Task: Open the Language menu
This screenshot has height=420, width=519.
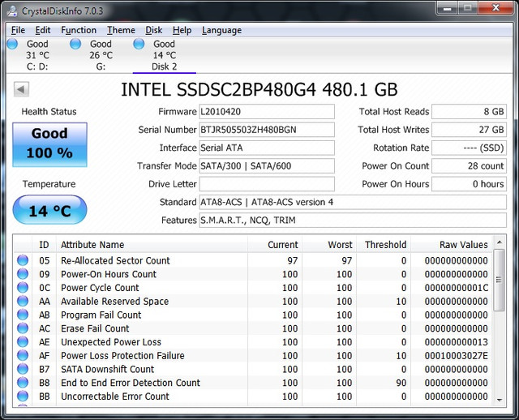Action: 221,30
